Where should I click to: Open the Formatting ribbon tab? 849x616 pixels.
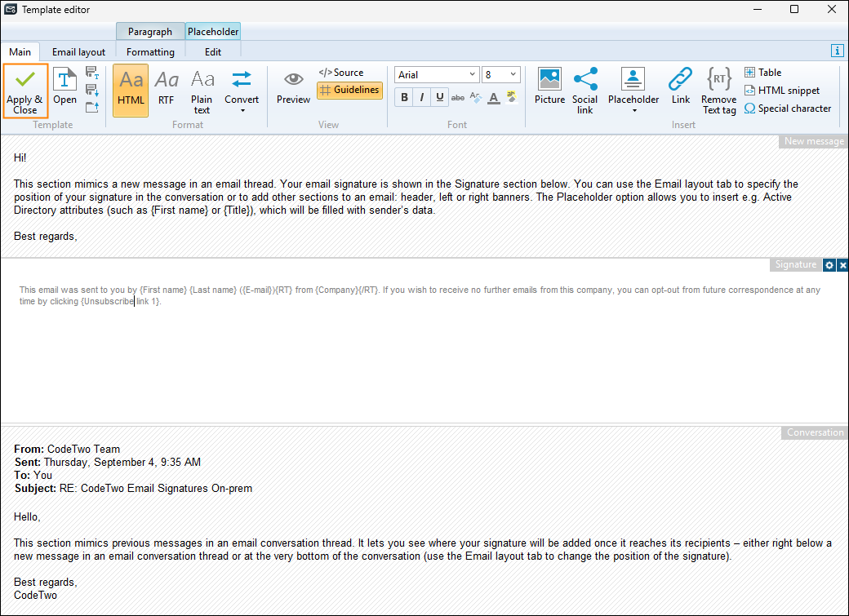point(150,52)
